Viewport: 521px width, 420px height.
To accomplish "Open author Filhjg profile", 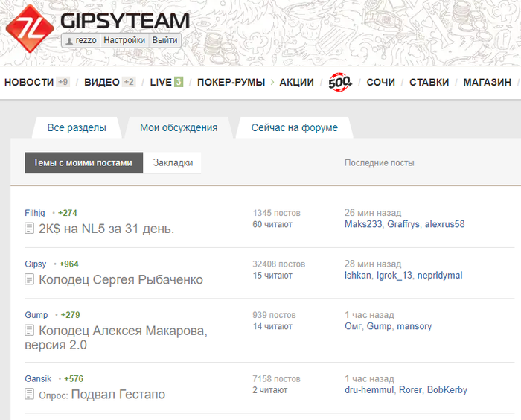I will (x=35, y=213).
